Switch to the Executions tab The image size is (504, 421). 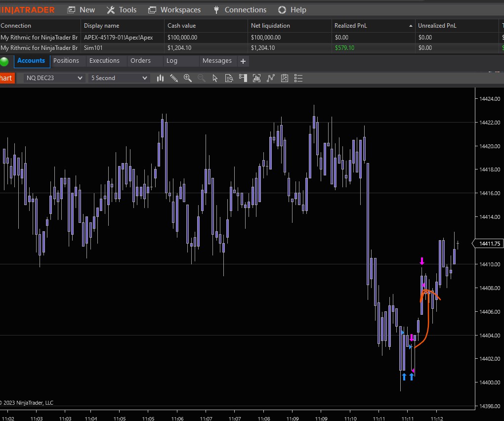[x=104, y=61]
